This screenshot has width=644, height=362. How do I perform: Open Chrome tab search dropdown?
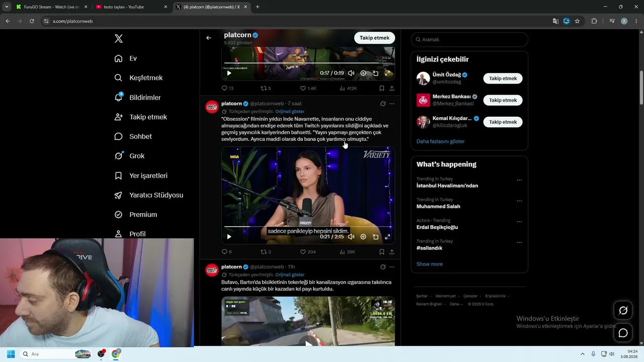[x=7, y=7]
